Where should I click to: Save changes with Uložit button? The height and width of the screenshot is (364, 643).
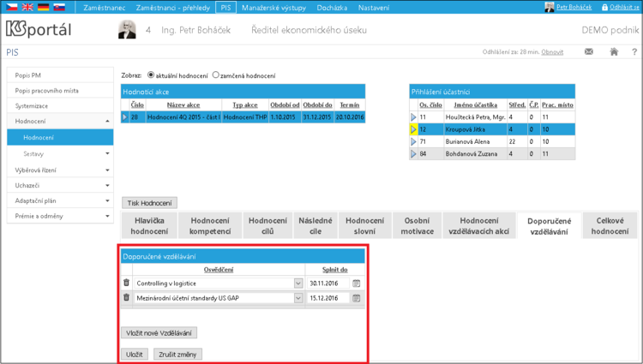click(134, 355)
